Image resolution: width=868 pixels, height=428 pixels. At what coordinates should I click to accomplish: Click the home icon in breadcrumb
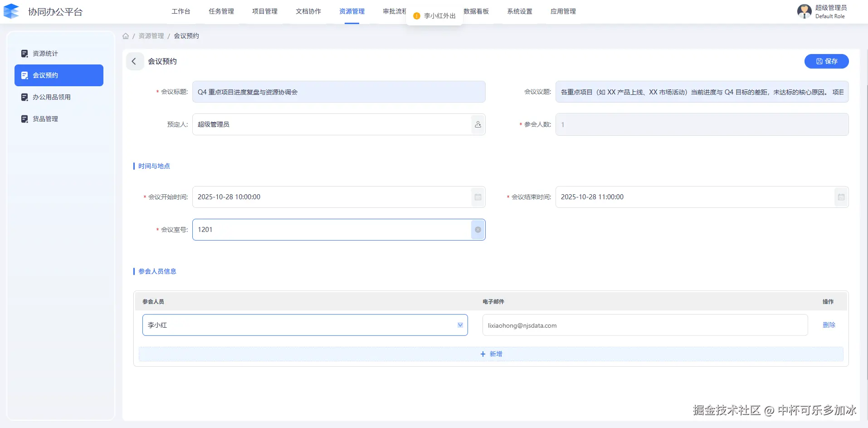point(126,36)
